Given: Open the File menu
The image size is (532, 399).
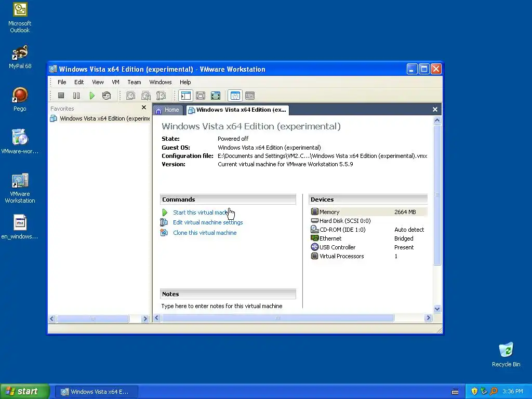Looking at the screenshot, I should pos(62,82).
